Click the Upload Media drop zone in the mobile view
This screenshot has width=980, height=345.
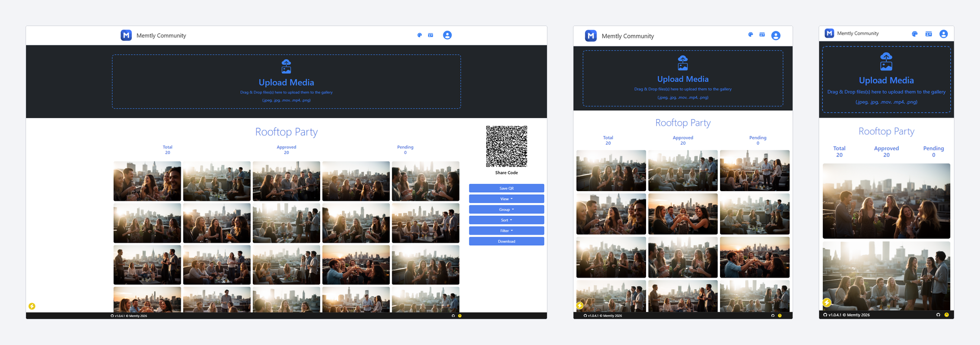887,80
